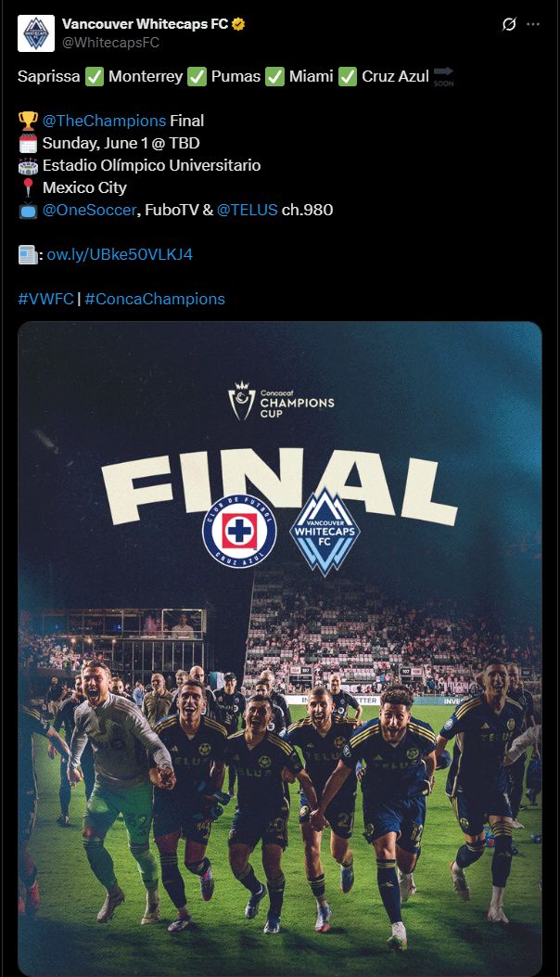Viewport: 560px width, 977px height.
Task: Click the television emoji before @OneSoccer
Action: [x=28, y=211]
